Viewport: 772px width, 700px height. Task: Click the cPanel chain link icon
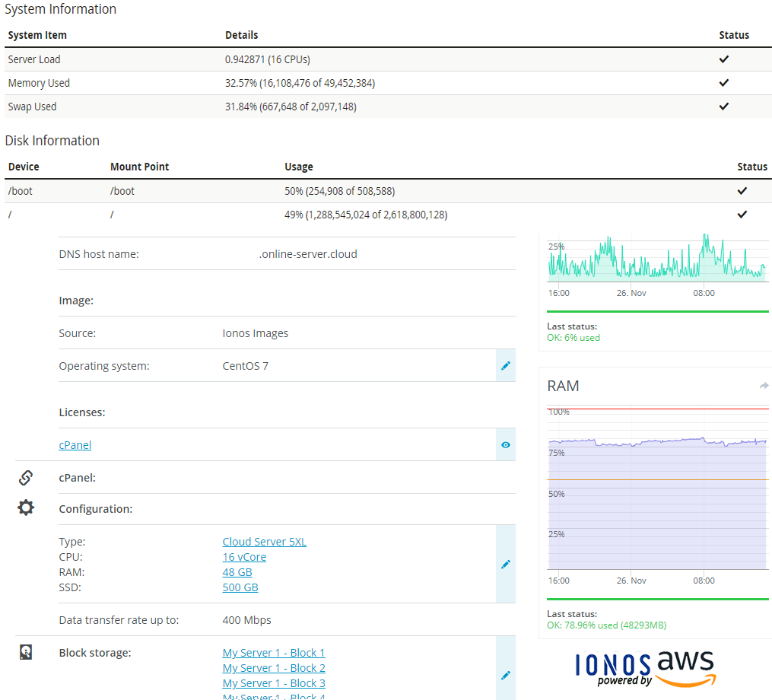click(x=26, y=477)
